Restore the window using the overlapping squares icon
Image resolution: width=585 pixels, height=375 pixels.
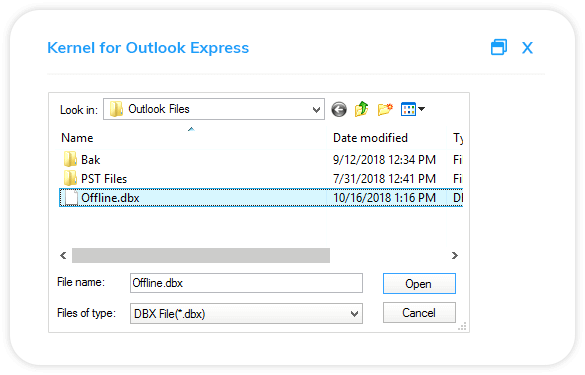click(x=499, y=47)
